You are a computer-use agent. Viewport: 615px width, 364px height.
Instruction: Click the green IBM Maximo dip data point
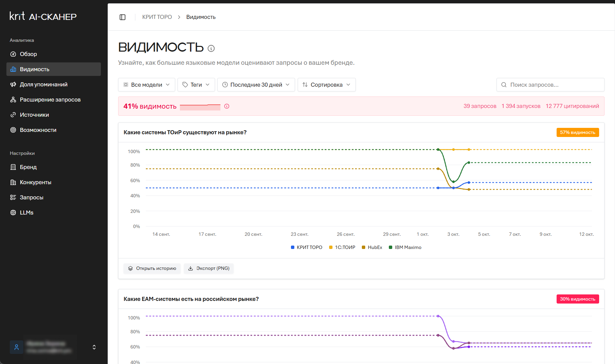453,181
